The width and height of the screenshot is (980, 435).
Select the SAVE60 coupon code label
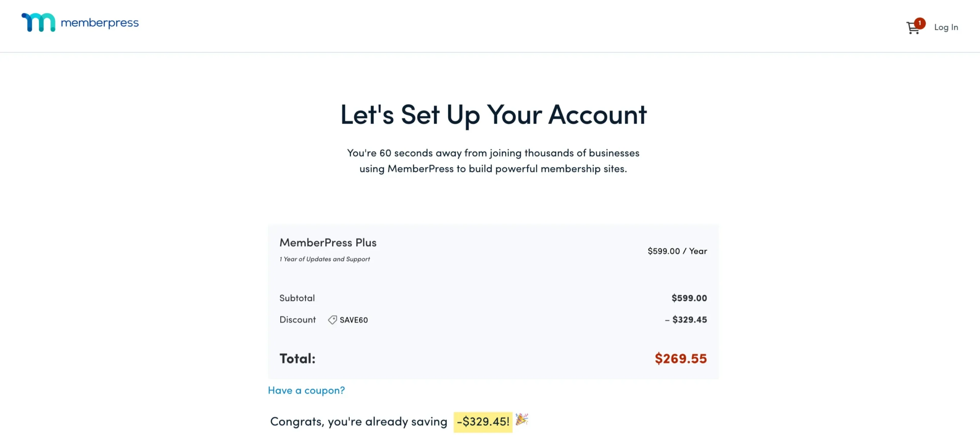353,320
